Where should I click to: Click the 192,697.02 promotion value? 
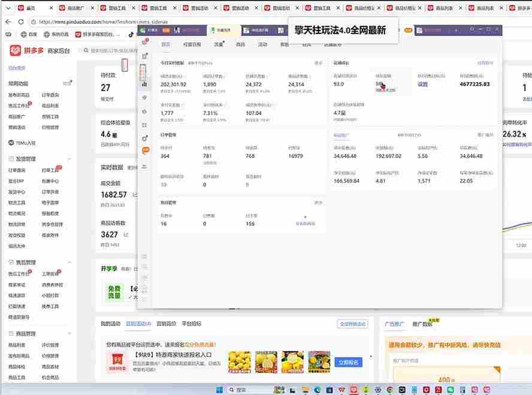coord(388,156)
